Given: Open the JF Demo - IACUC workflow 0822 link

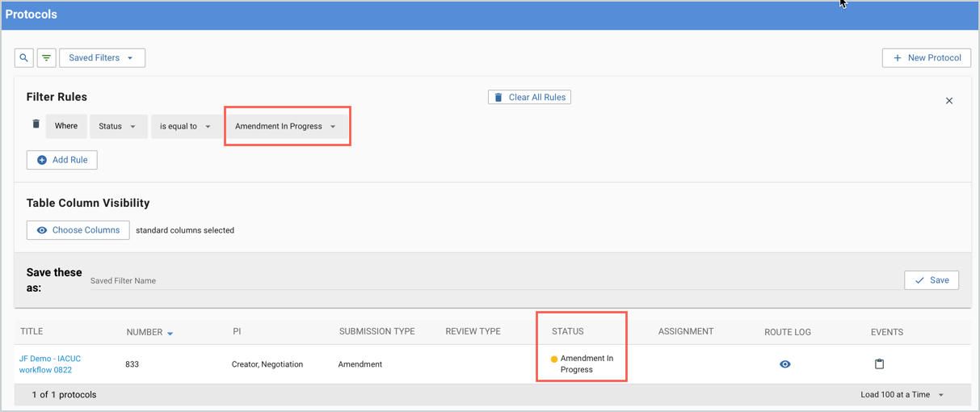Looking at the screenshot, I should [50, 364].
